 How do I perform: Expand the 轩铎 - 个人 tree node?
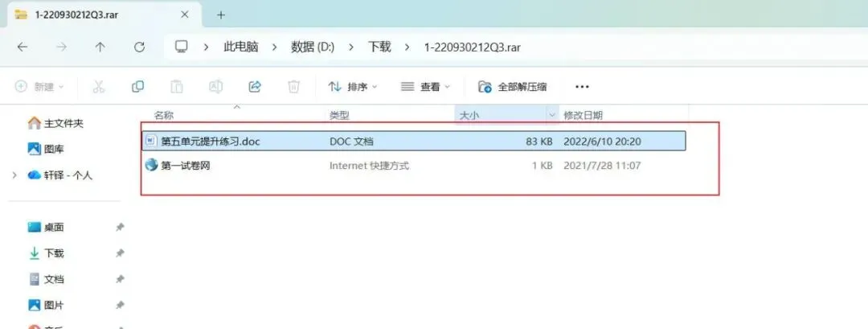tap(14, 175)
